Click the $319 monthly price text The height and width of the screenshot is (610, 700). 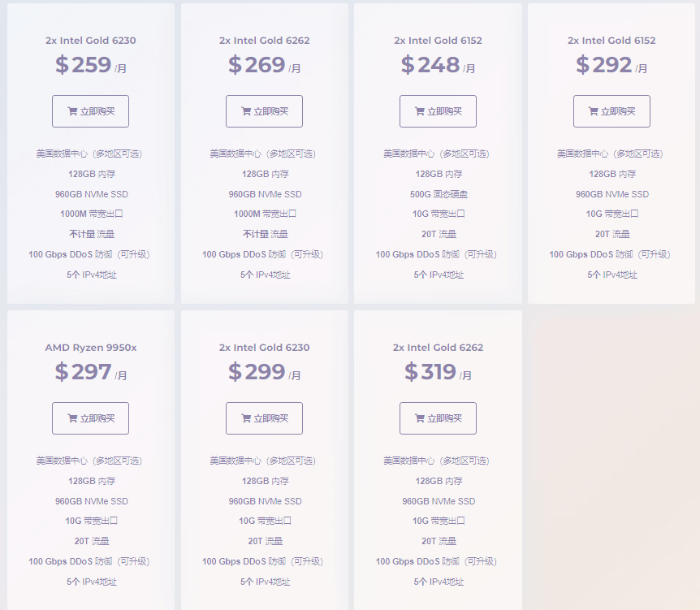438,372
